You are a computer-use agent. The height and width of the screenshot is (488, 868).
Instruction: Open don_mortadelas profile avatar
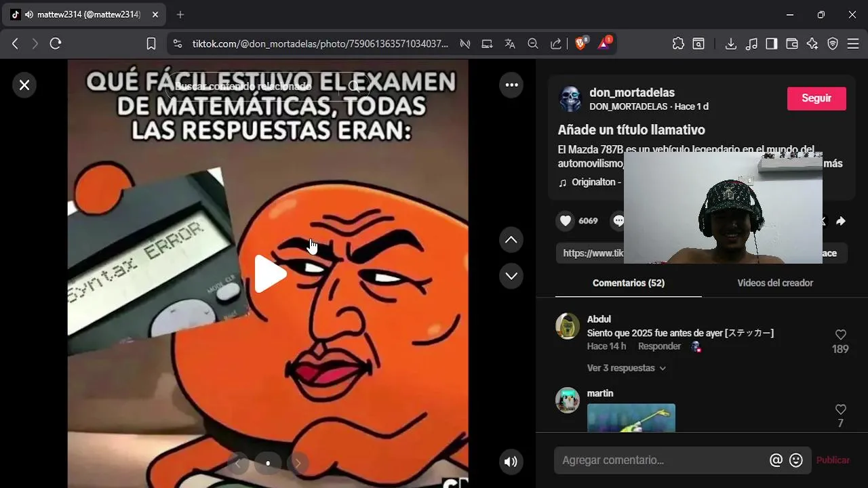coord(570,99)
